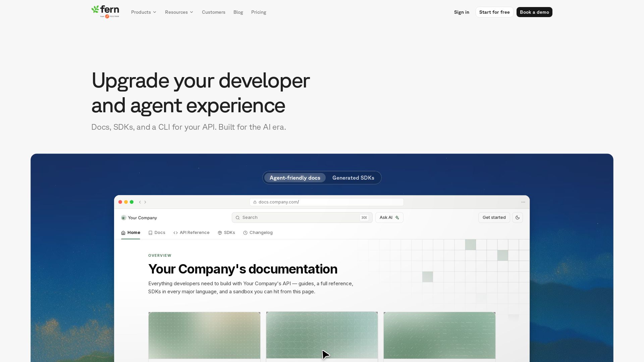The image size is (644, 362).
Task: Open the API Reference tab
Action: coord(191,233)
